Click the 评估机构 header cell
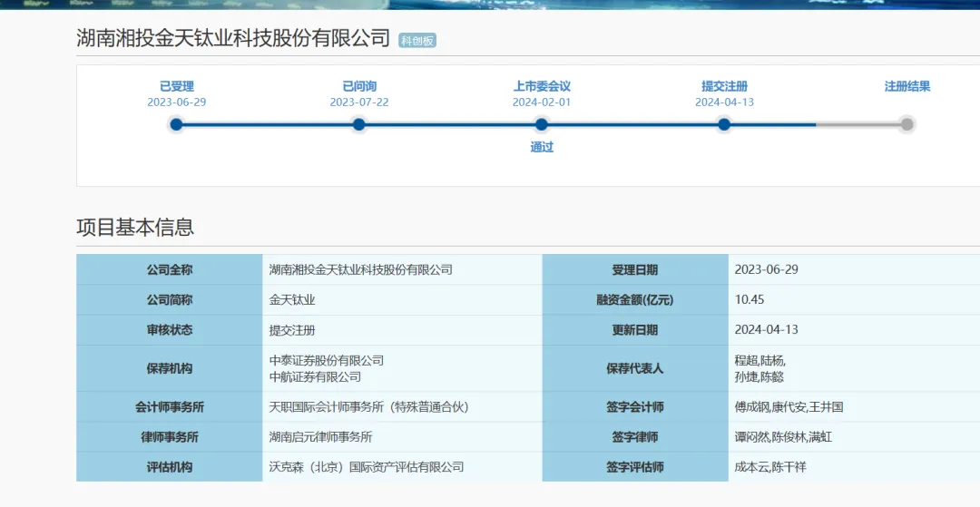 coord(170,467)
